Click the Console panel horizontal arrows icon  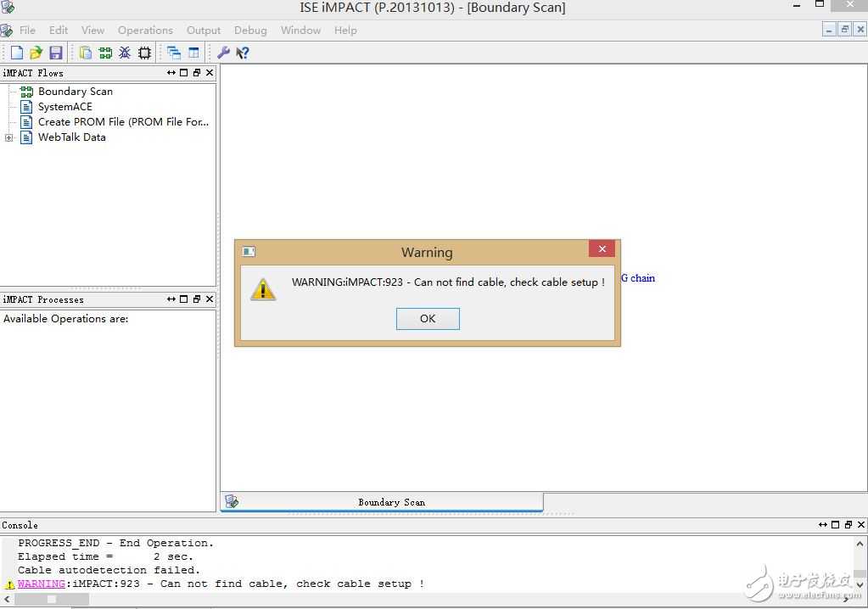point(823,524)
